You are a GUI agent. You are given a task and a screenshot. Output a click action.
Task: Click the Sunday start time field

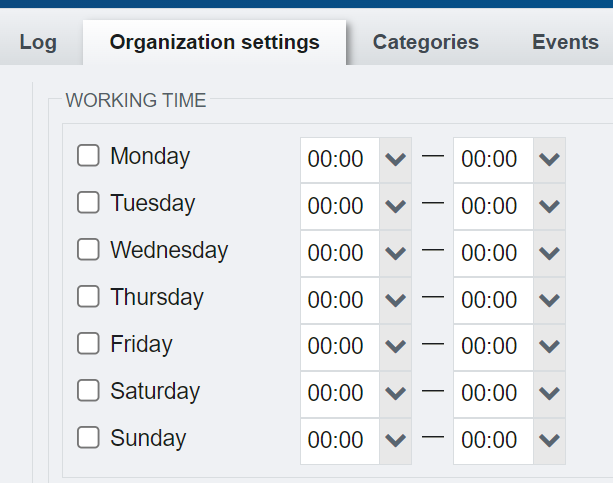coord(339,441)
